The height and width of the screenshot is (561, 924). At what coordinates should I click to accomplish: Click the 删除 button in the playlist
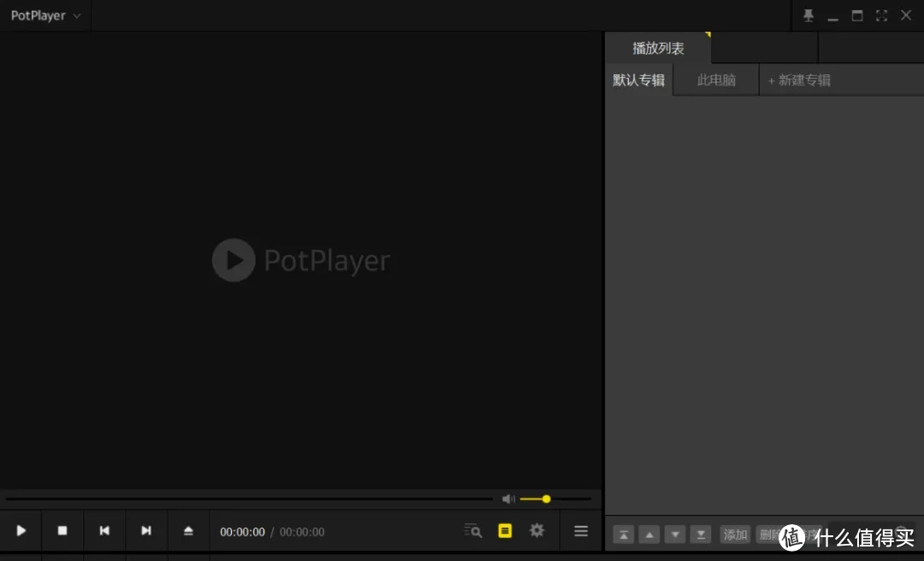pyautogui.click(x=769, y=535)
